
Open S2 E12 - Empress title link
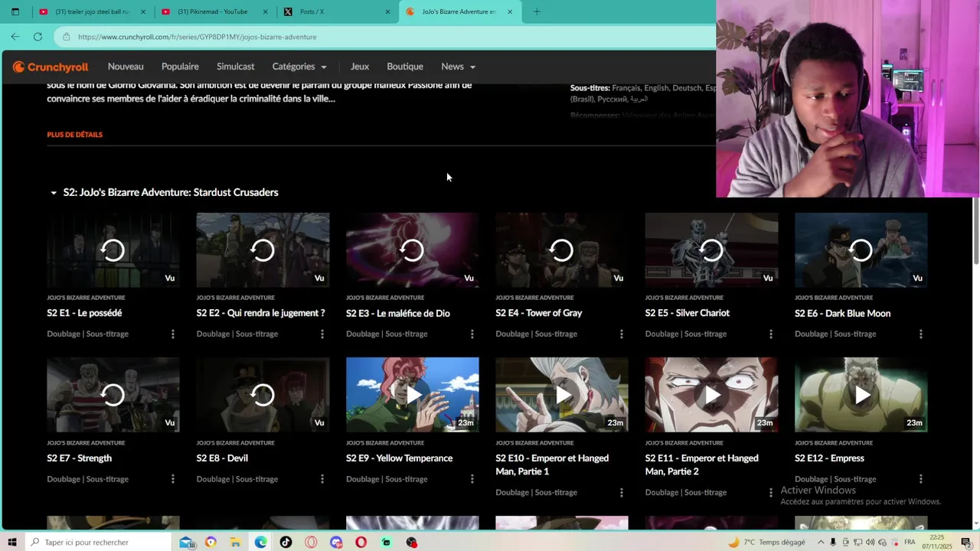click(829, 458)
